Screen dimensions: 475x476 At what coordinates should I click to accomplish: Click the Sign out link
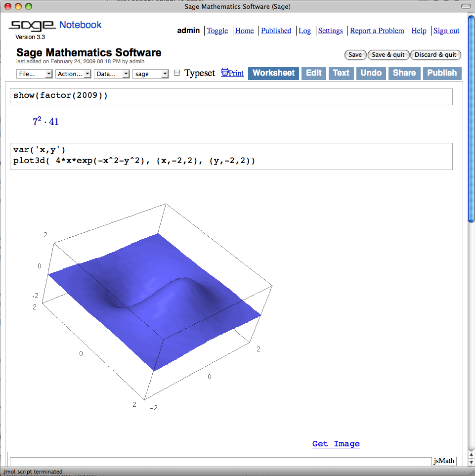(x=446, y=31)
